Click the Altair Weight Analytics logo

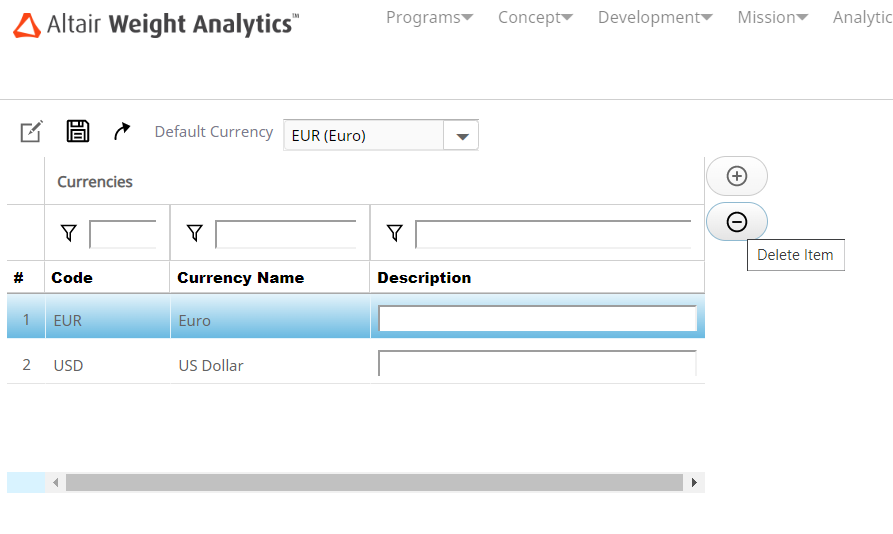tap(155, 25)
